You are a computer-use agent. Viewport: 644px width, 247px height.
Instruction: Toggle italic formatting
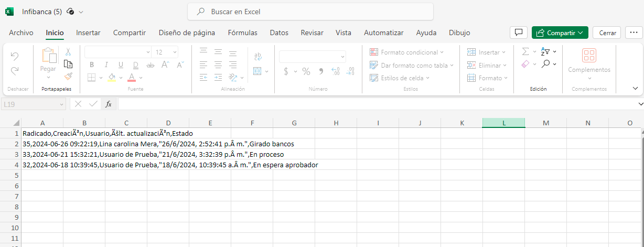pos(106,65)
